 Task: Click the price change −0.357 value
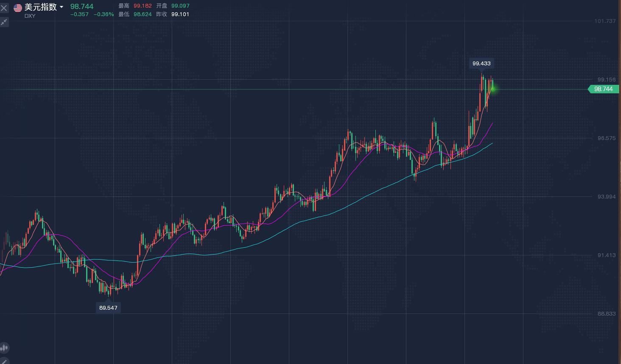[x=79, y=14]
